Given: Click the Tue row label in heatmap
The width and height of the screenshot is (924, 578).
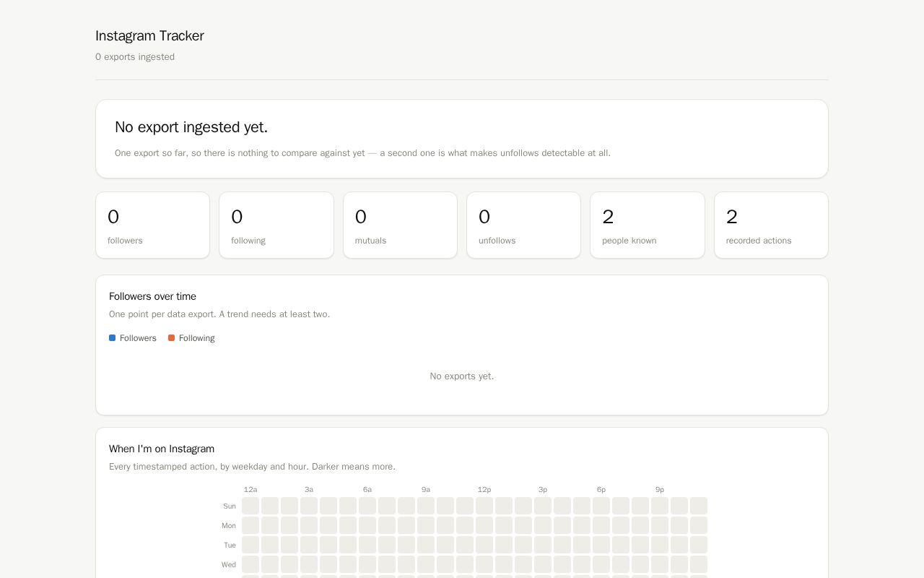Looking at the screenshot, I should tap(230, 545).
